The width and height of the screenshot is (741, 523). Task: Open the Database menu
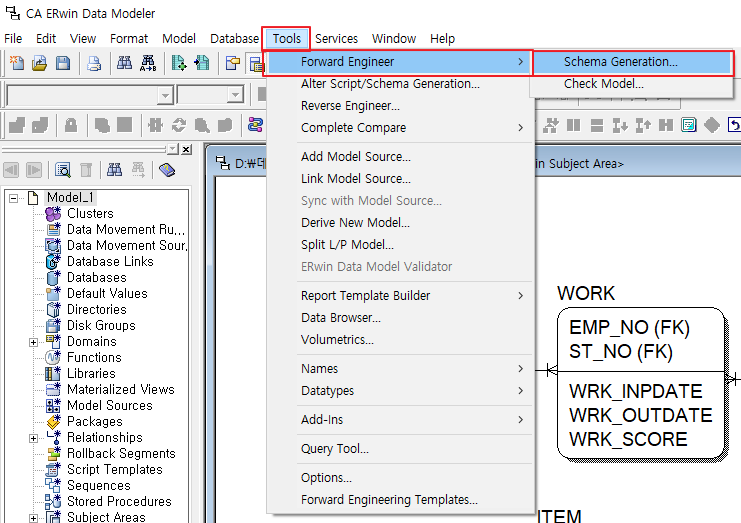coord(234,38)
